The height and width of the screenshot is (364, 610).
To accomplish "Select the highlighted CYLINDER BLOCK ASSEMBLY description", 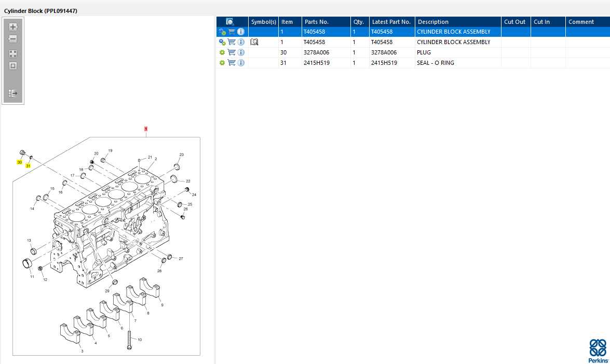I will point(454,32).
